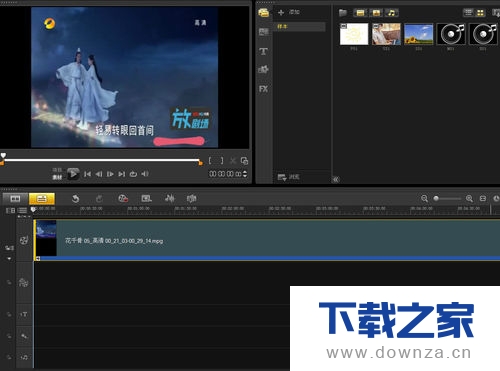
Task: Select the 样本 (Sample) library folder
Action: pos(299,26)
